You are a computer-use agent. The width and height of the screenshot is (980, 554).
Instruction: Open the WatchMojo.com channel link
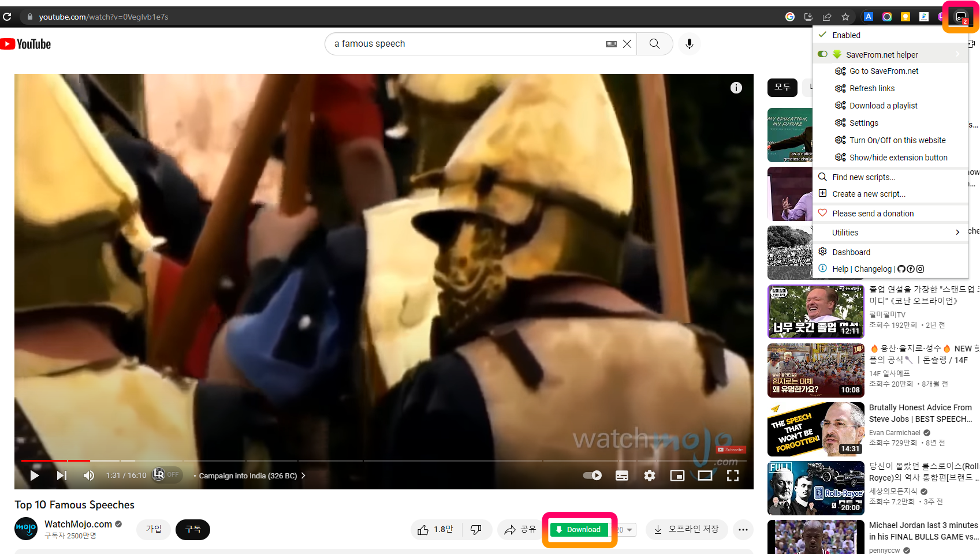pyautogui.click(x=79, y=524)
